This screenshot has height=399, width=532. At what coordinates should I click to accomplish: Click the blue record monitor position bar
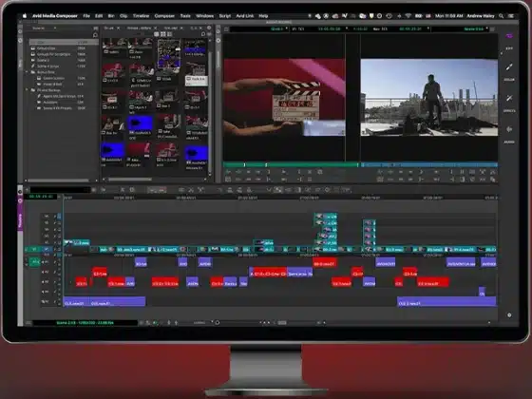(429, 165)
